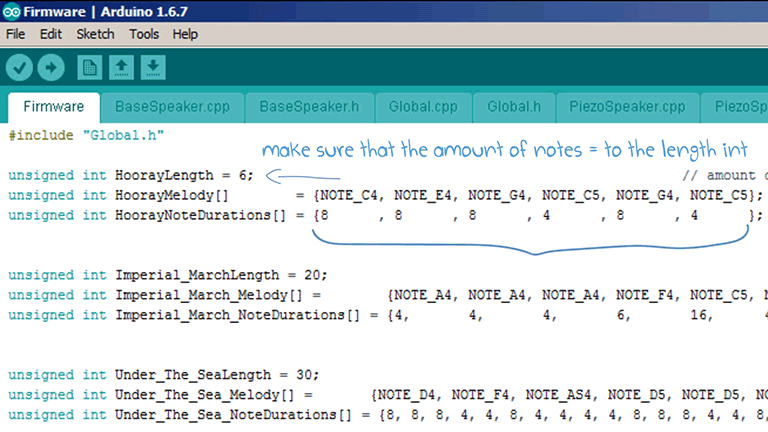Switch to the Global.h tab
The width and height of the screenshot is (768, 432).
tap(514, 107)
